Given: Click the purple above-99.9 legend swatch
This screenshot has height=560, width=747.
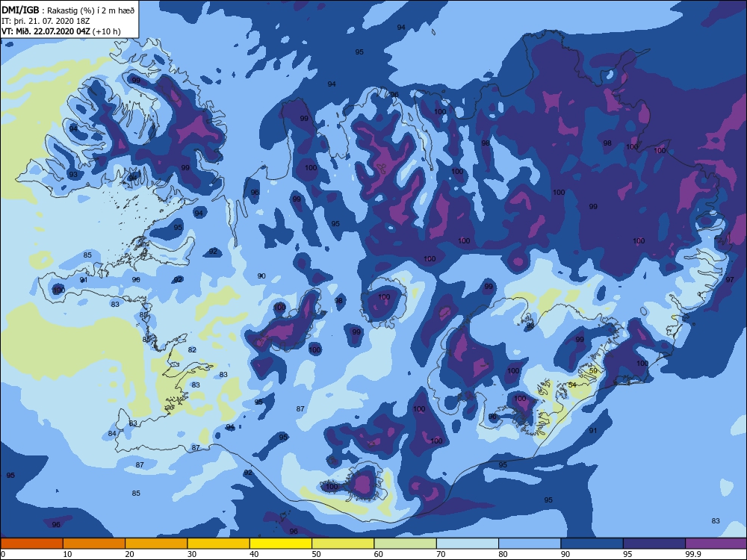Looking at the screenshot, I should (716, 544).
